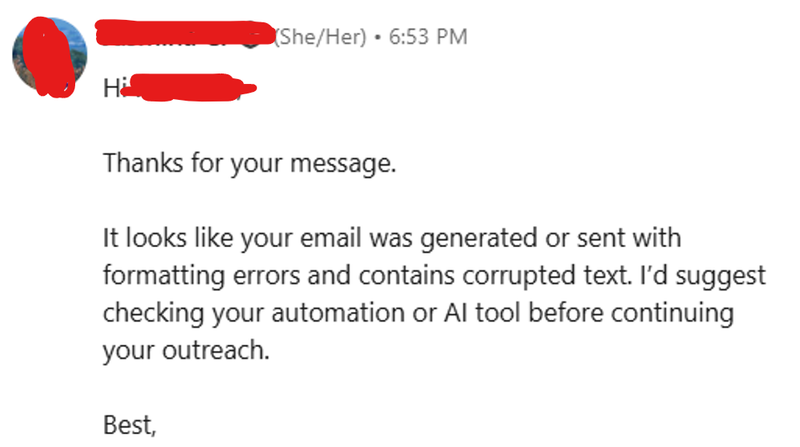Click the (She/Her) pronoun label

pos(320,37)
